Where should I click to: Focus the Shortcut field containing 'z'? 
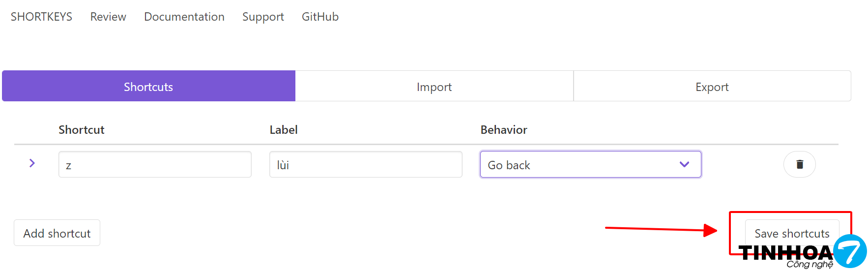pyautogui.click(x=155, y=165)
